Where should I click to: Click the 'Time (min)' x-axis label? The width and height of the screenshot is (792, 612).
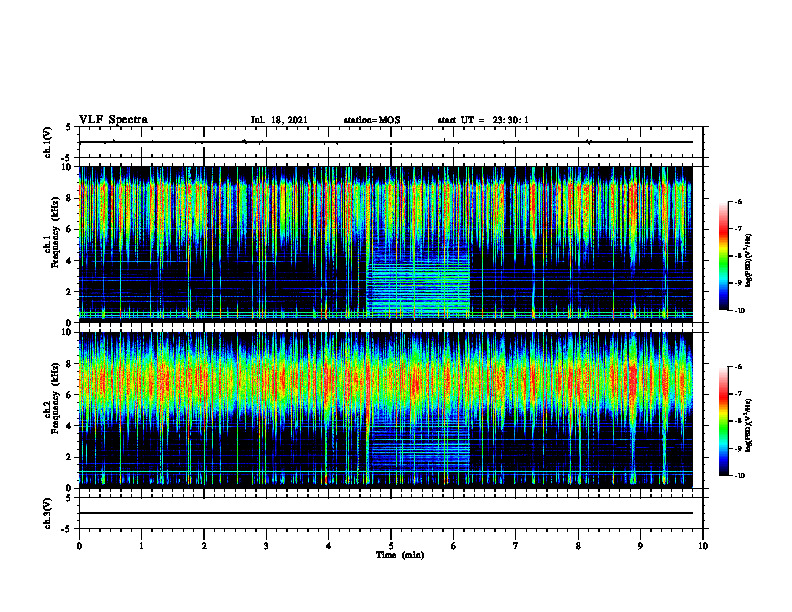[400, 555]
